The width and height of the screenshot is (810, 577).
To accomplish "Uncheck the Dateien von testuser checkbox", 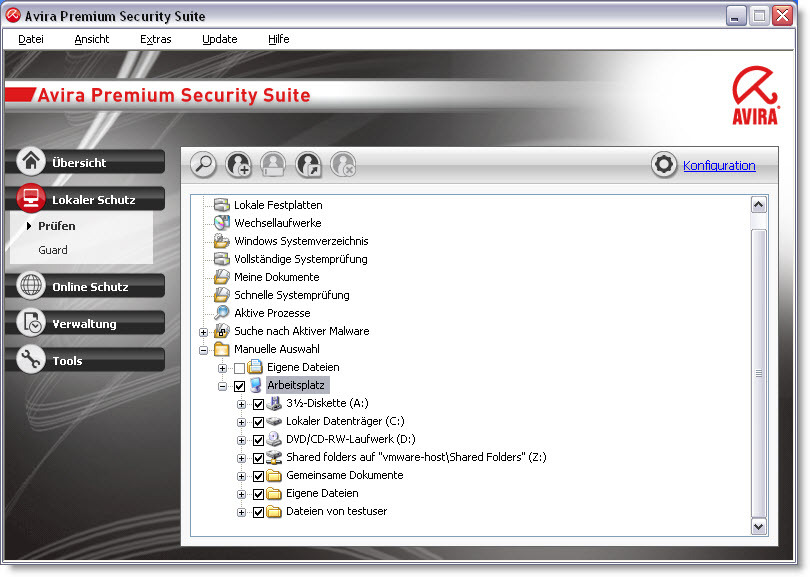I will (x=258, y=512).
